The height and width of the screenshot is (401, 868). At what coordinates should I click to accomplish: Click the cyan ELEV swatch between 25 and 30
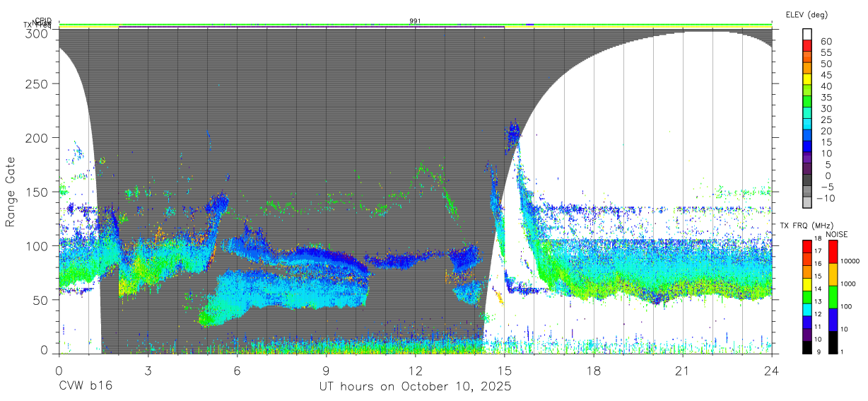pyautogui.click(x=808, y=114)
